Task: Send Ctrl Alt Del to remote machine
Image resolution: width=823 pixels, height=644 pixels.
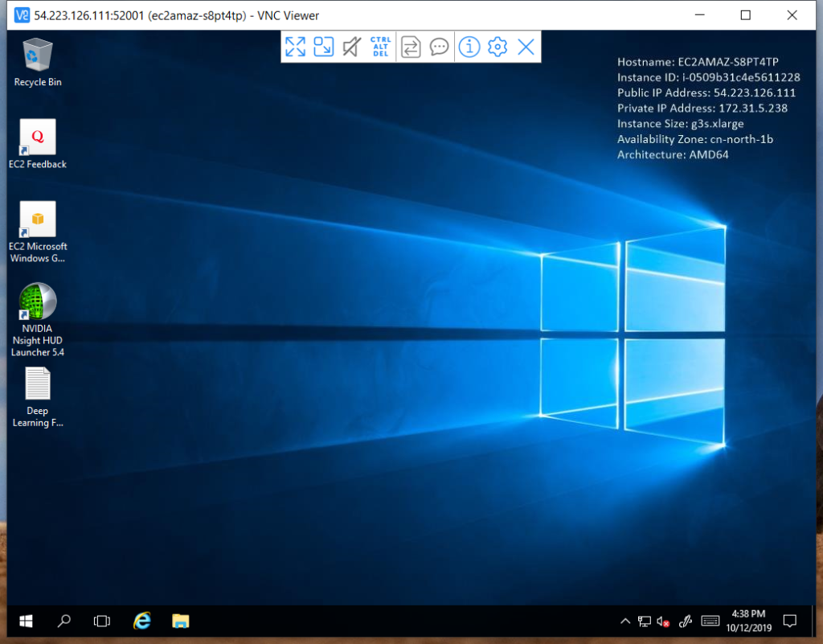Action: [381, 47]
